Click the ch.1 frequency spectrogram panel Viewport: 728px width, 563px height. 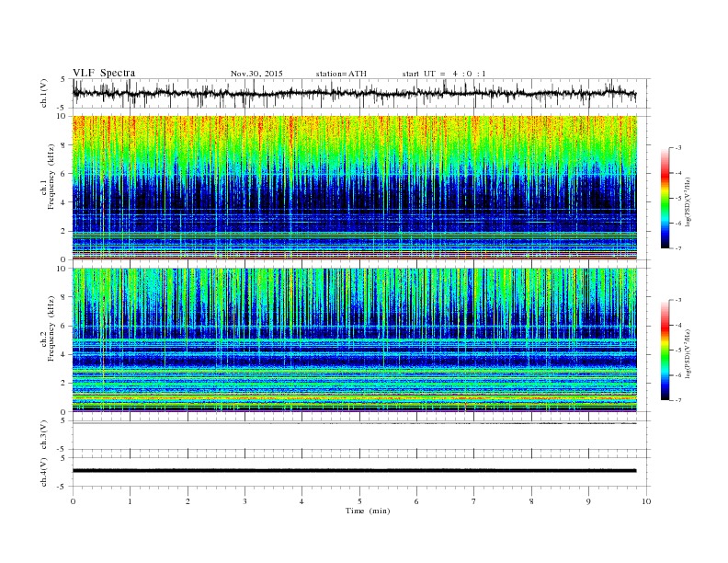354,188
